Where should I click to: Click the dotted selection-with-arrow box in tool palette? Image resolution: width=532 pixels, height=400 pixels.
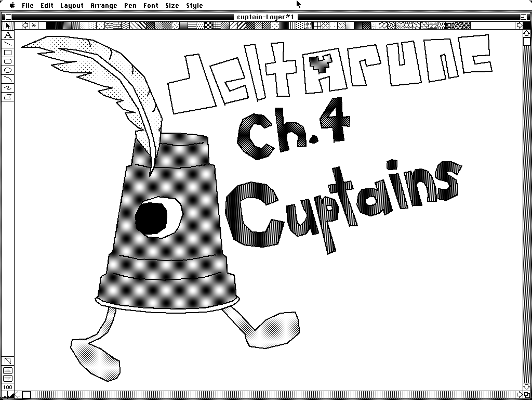coord(8,361)
